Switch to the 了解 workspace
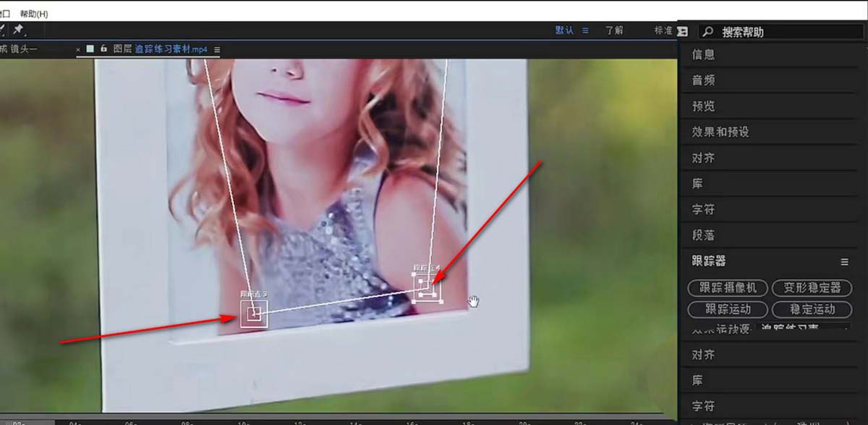Screen dimensions: 868x425 [x=614, y=30]
